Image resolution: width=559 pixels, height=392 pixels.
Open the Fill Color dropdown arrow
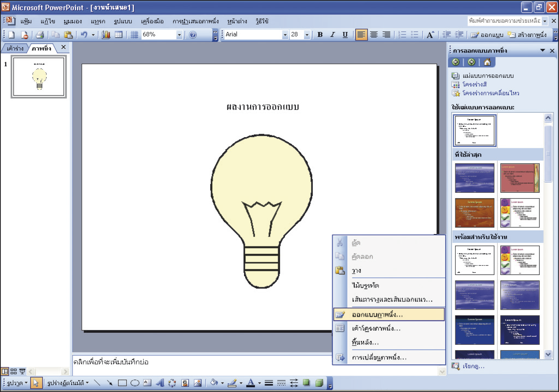click(x=222, y=383)
